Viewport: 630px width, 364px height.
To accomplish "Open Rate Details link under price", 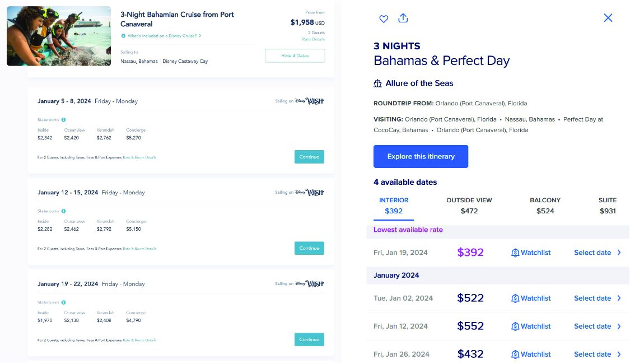I will click(x=314, y=39).
